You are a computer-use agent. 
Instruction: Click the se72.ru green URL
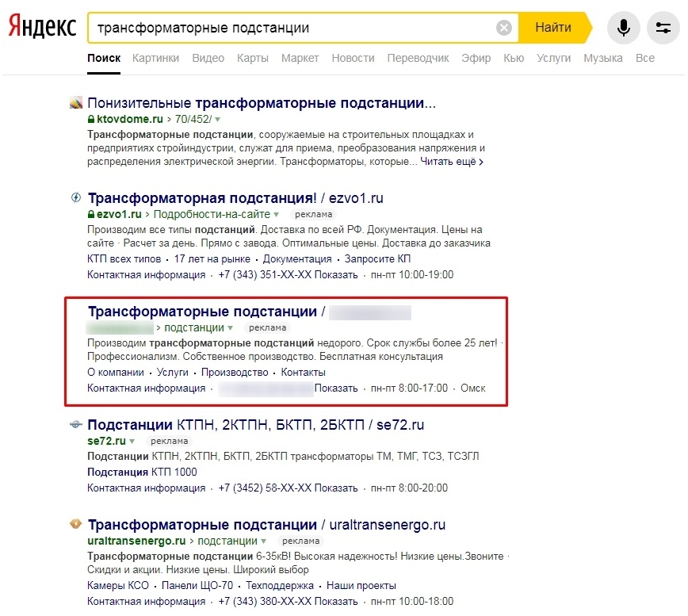click(107, 441)
